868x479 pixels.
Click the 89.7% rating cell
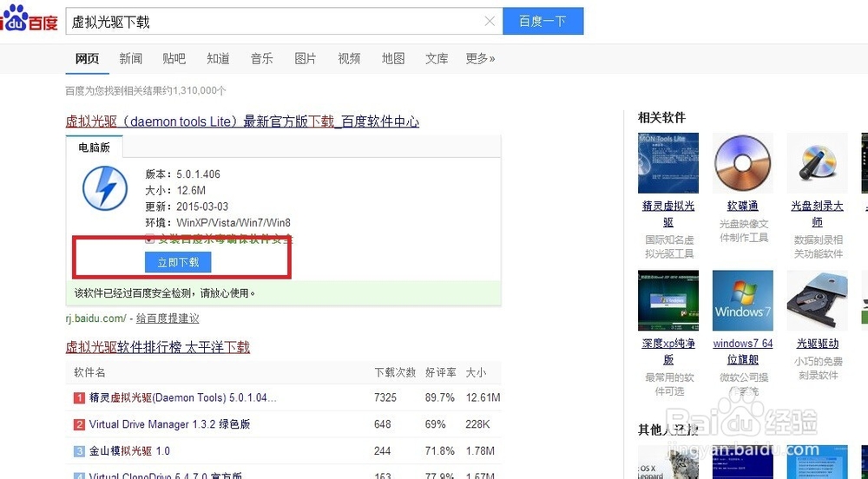(440, 397)
